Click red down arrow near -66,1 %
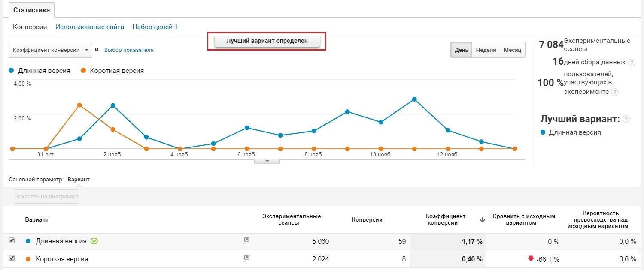This screenshot has height=270, width=644. coord(531,258)
